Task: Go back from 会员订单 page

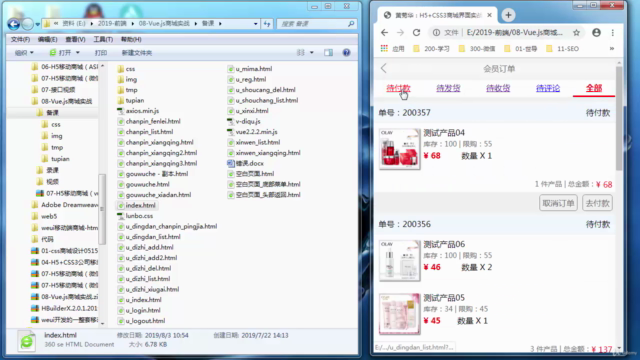Action: point(384,68)
